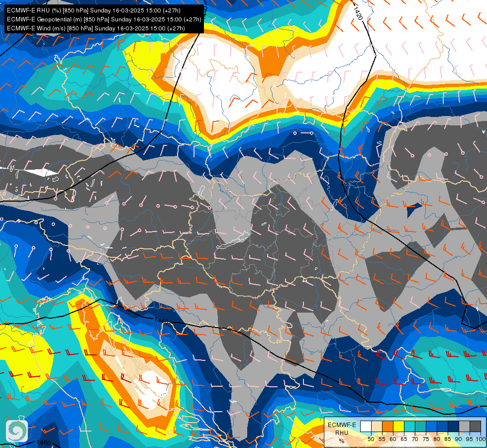The width and height of the screenshot is (487, 448).
Task: Select the cyan 65-70 legend swatch
Action: (410, 426)
